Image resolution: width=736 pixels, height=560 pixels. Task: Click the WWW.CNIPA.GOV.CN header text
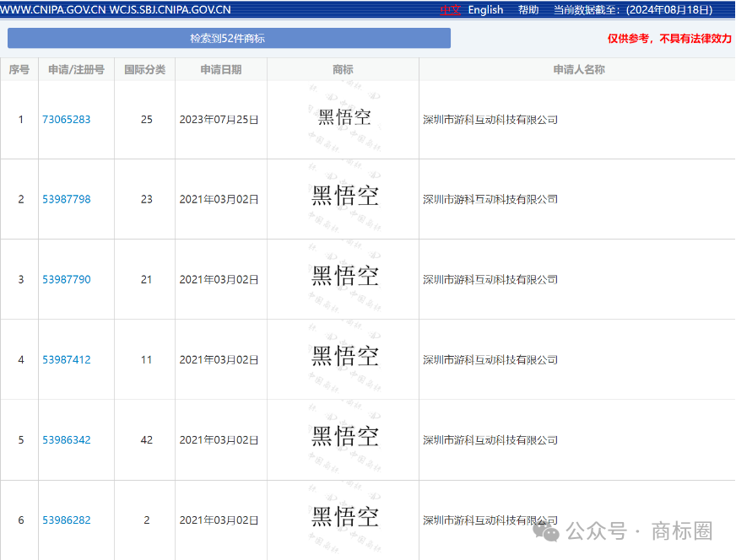point(53,10)
